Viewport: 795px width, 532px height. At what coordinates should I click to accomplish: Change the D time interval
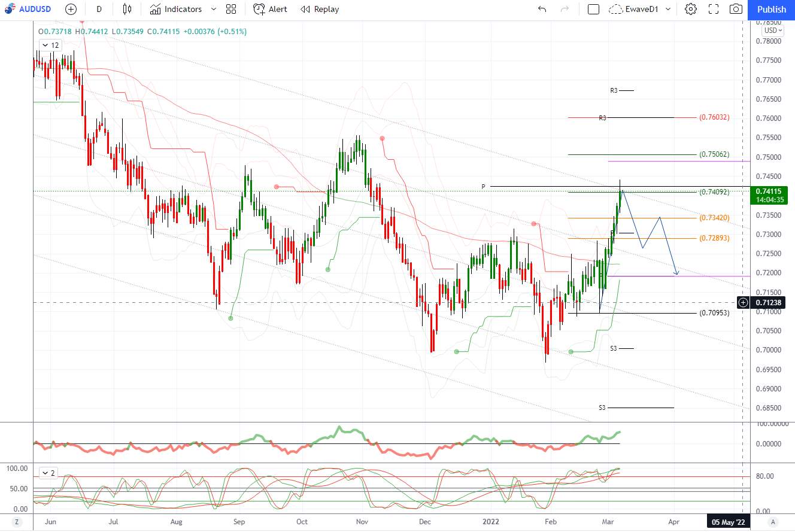pyautogui.click(x=99, y=9)
